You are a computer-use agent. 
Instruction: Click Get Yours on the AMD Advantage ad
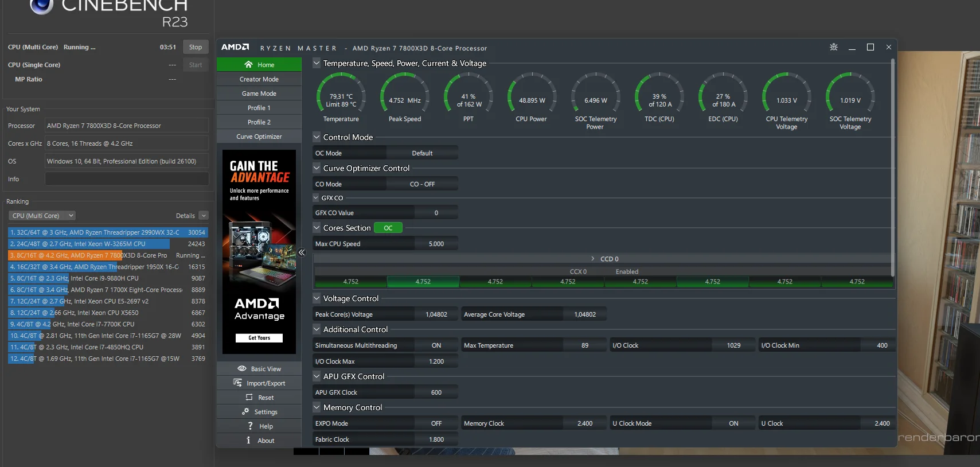coord(259,338)
